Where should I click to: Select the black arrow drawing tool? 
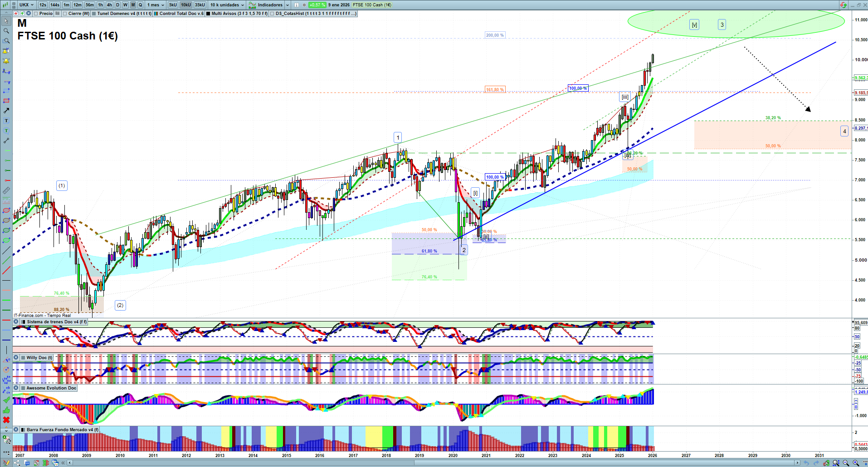pos(6,111)
